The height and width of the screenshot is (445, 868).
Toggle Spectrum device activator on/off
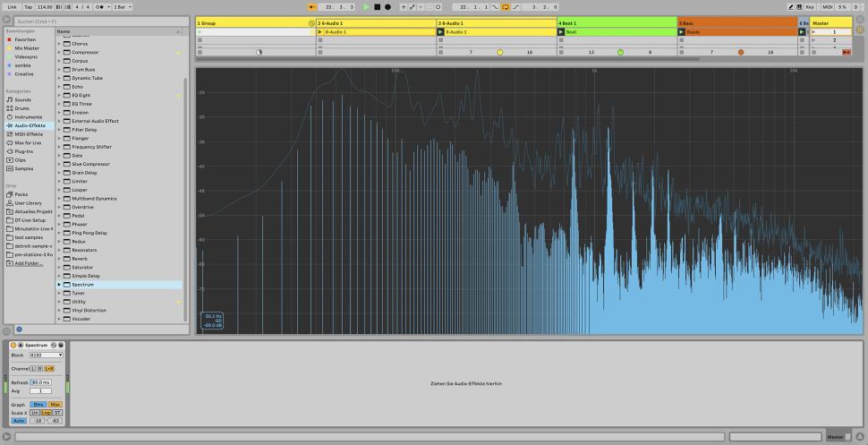pos(13,345)
